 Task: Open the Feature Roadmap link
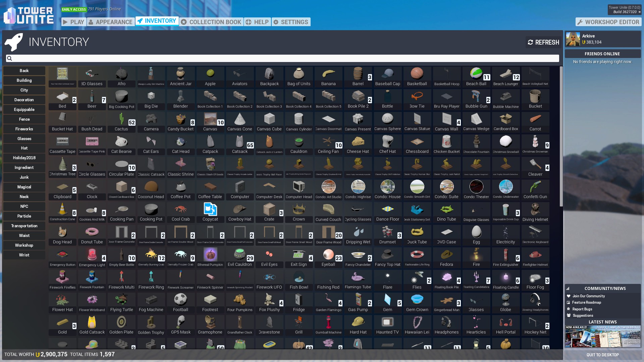coord(586,302)
